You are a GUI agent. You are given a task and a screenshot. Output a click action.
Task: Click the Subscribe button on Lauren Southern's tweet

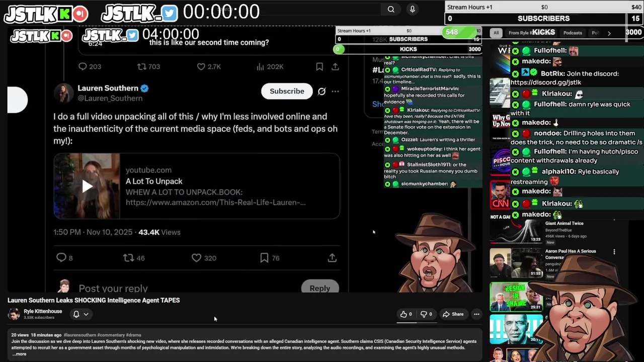[287, 91]
